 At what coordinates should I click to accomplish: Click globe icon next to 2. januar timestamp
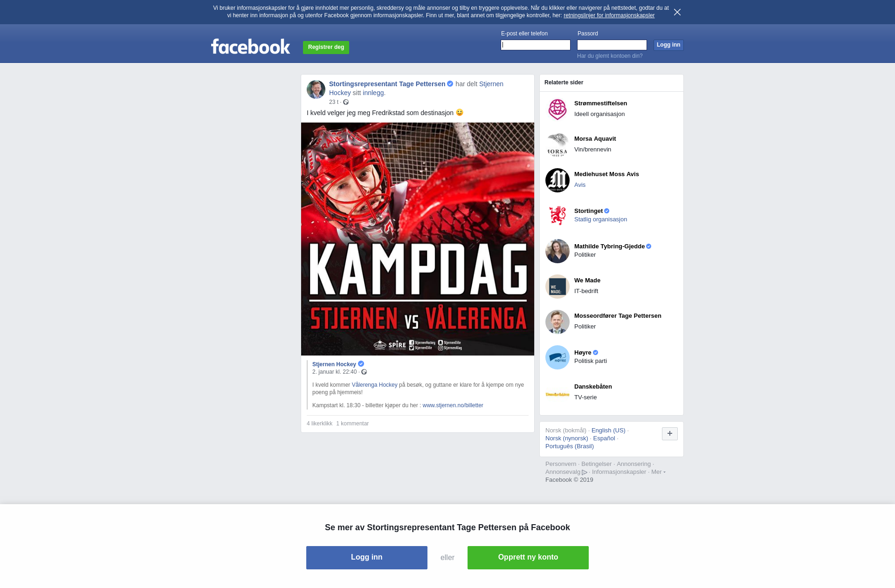point(364,372)
